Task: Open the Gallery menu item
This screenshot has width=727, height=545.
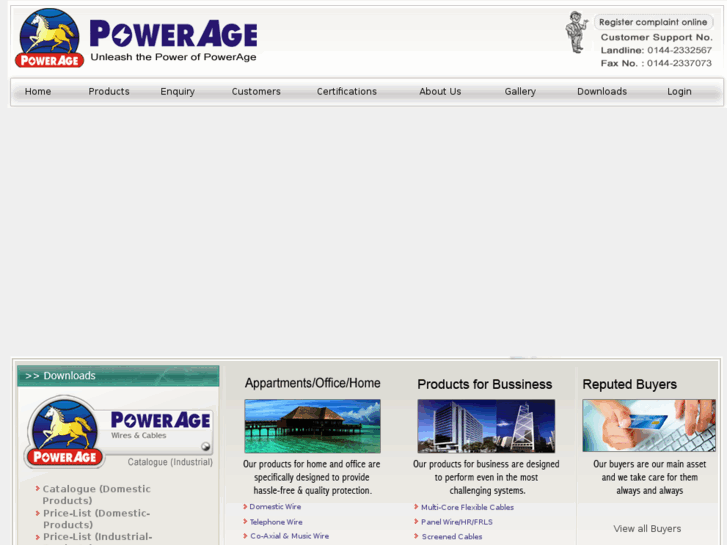Action: point(520,91)
